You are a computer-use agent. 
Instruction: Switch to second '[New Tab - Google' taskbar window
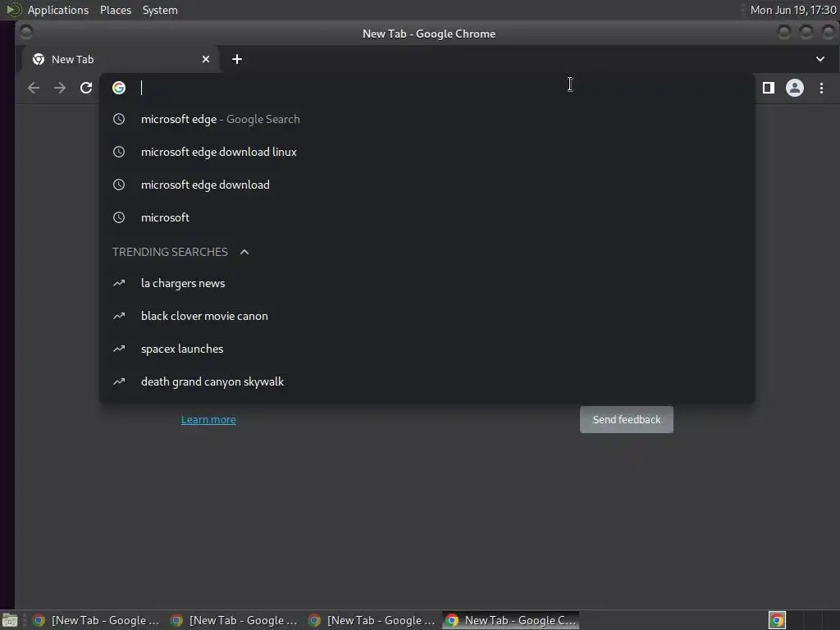pyautogui.click(x=234, y=620)
